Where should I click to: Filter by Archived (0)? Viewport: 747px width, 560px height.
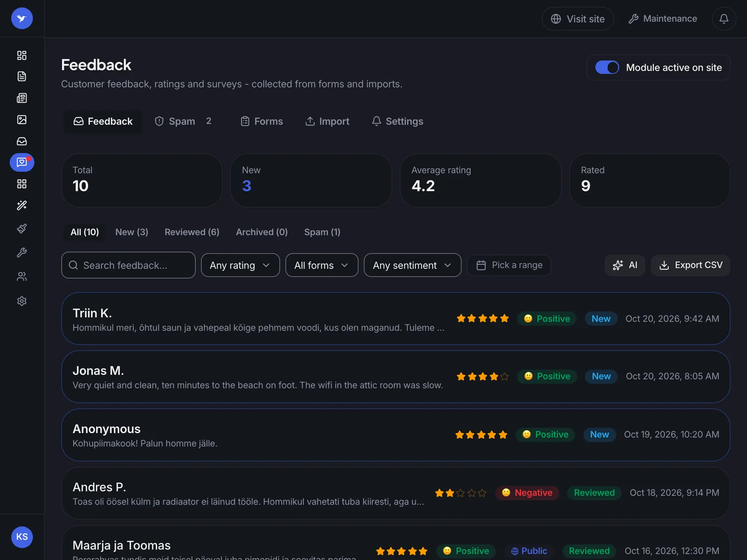tap(261, 232)
